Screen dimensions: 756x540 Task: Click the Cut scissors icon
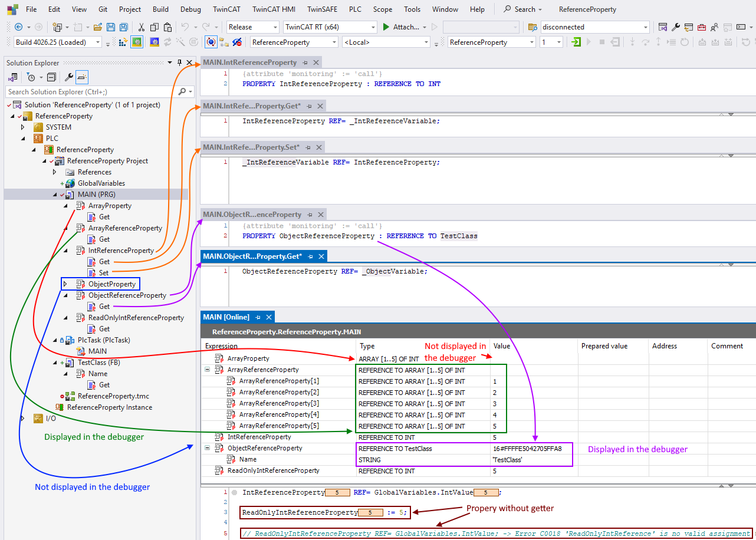pos(142,27)
